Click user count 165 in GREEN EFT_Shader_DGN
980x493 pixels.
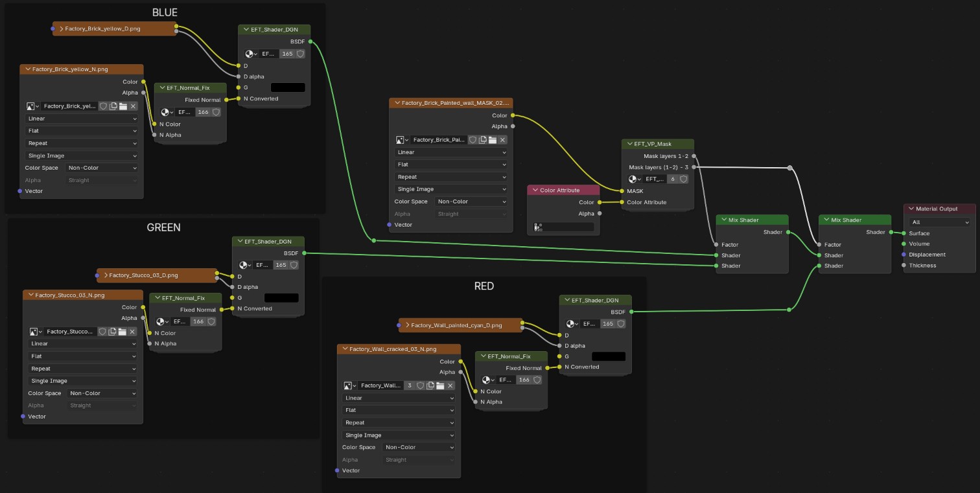click(x=281, y=265)
